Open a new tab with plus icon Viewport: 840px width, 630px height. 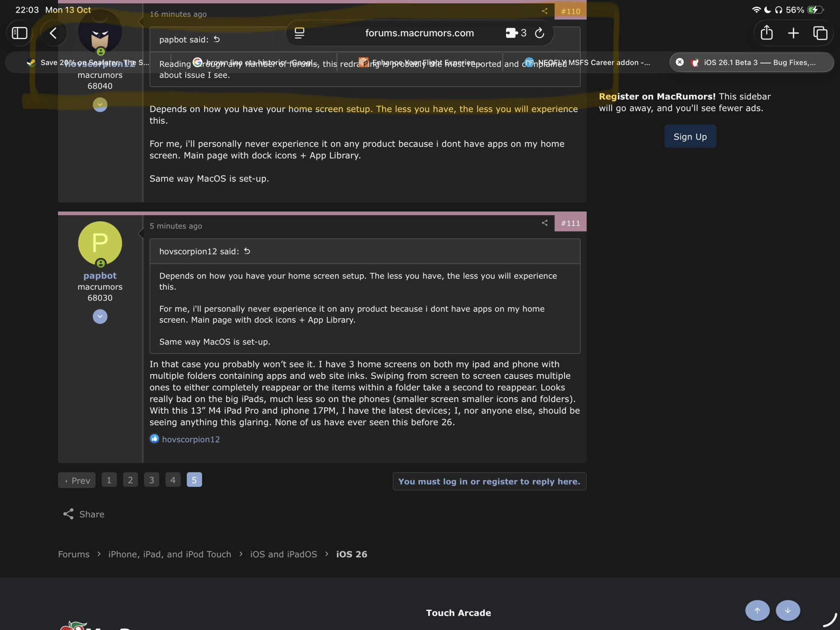tap(793, 33)
